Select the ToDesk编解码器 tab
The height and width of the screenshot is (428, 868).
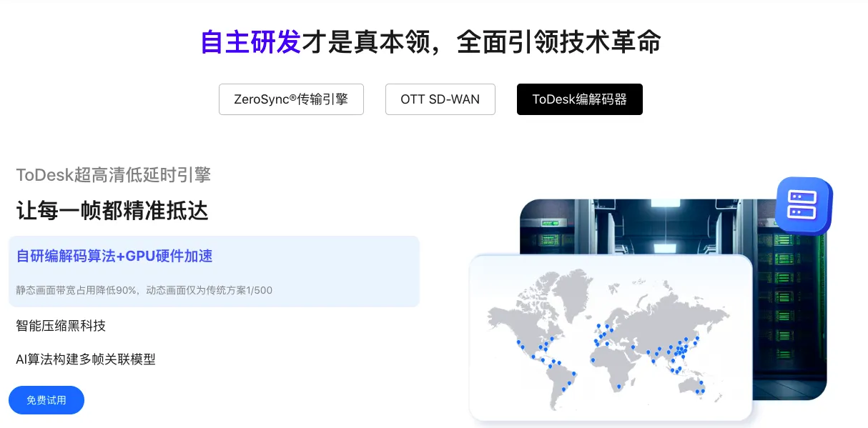(580, 99)
